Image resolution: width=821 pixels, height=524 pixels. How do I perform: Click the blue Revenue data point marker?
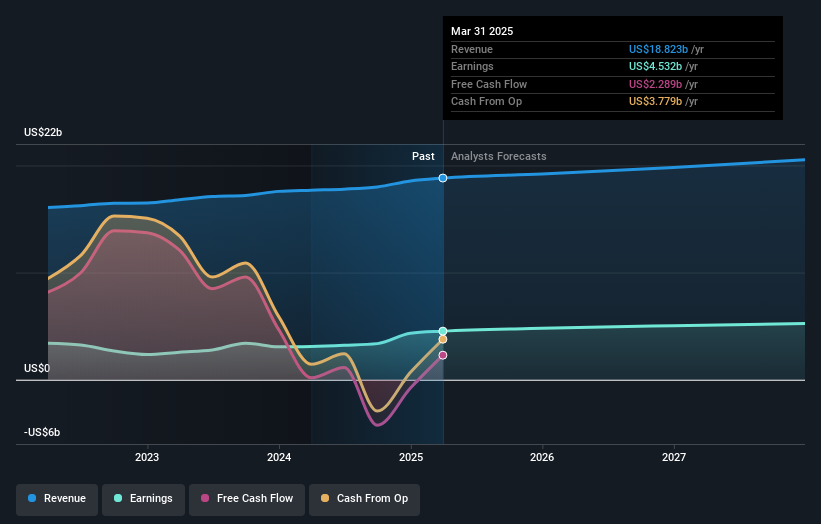[443, 178]
